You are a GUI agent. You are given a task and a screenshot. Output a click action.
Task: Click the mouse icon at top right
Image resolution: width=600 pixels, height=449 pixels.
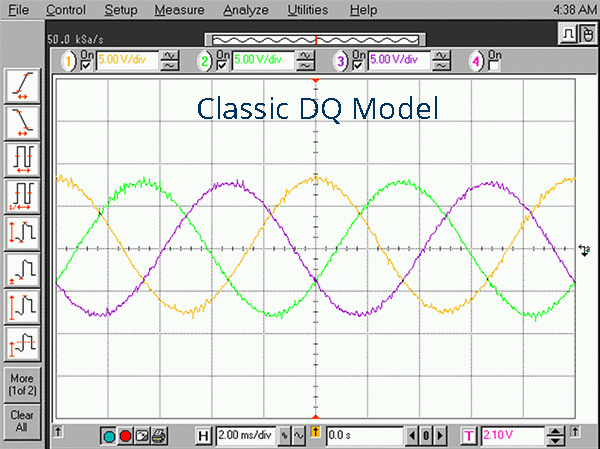[x=587, y=35]
